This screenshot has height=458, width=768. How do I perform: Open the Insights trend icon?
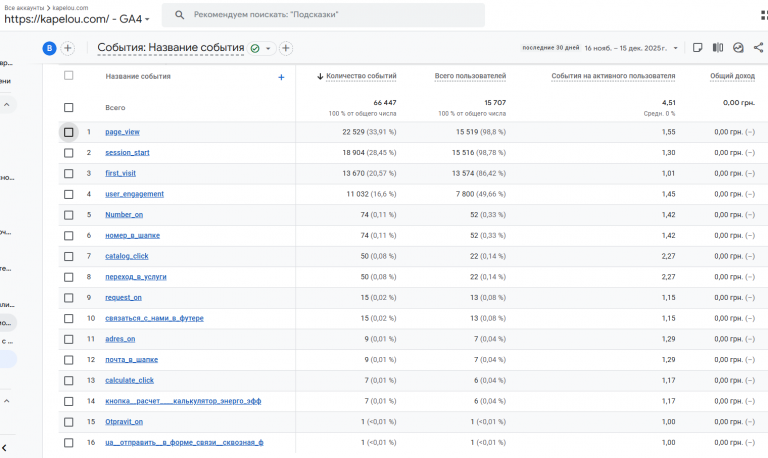coord(738,48)
